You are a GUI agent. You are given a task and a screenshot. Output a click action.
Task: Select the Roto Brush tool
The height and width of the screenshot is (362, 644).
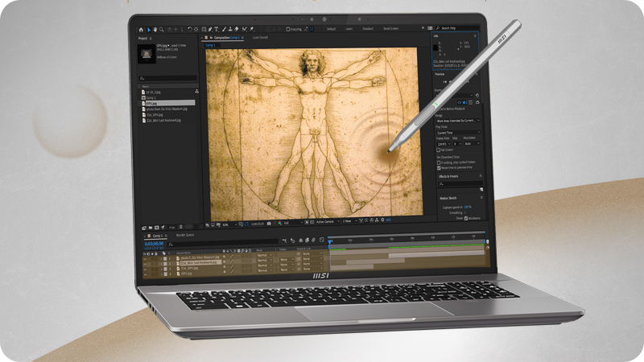point(245,29)
